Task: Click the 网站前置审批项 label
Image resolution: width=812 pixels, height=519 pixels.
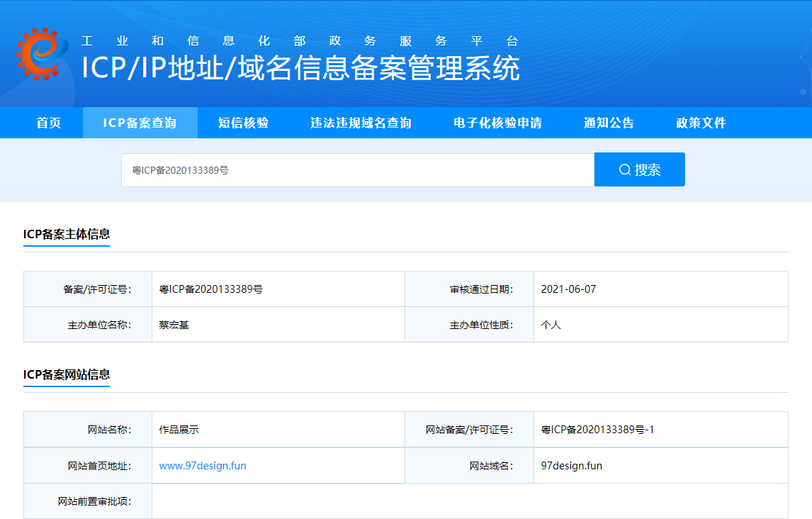Action: tap(95, 501)
